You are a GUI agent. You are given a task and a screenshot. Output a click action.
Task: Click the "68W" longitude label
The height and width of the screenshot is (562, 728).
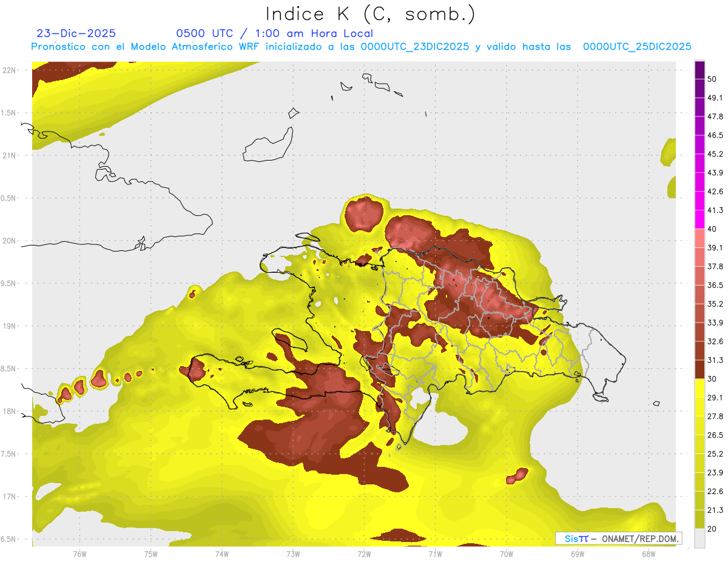coord(649,554)
